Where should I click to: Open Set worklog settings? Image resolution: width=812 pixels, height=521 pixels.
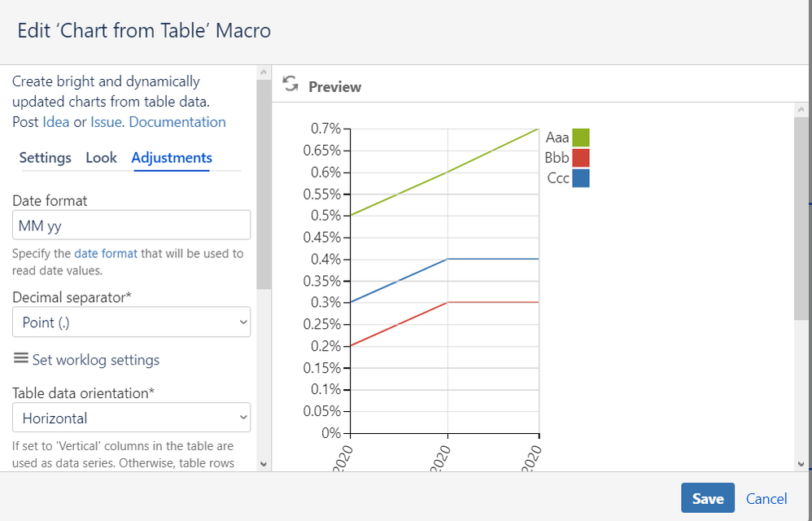96,360
